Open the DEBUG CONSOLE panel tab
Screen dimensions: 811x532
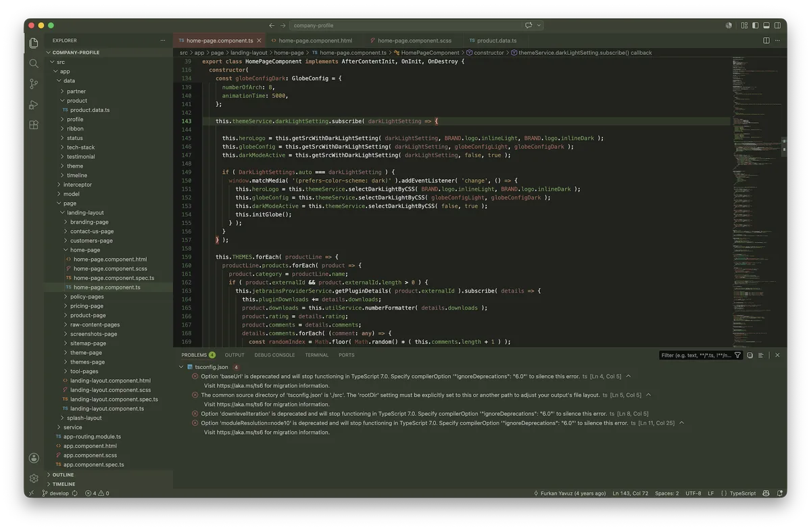pos(274,355)
